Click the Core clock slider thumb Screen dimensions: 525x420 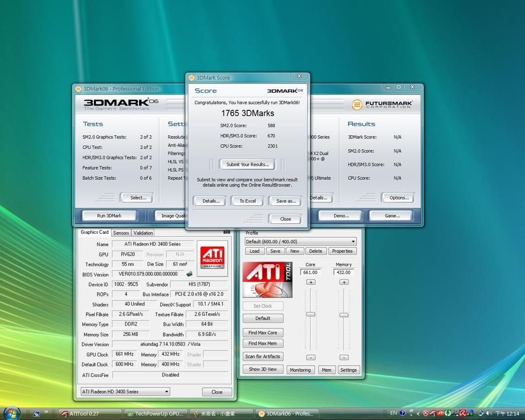[x=311, y=314]
